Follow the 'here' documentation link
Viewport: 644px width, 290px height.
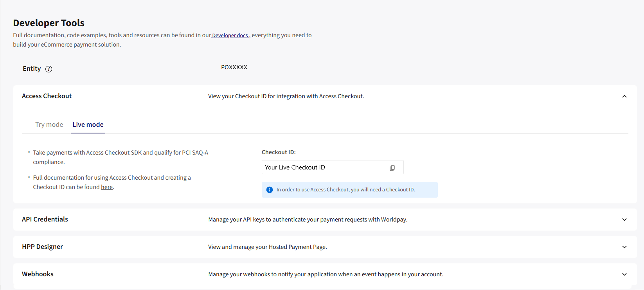coord(107,187)
